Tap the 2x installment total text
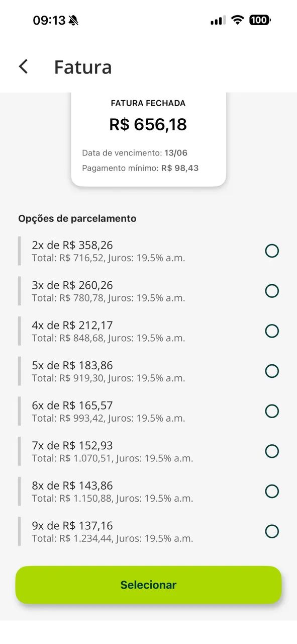Screen dimensions: 297x644 [x=108, y=258]
